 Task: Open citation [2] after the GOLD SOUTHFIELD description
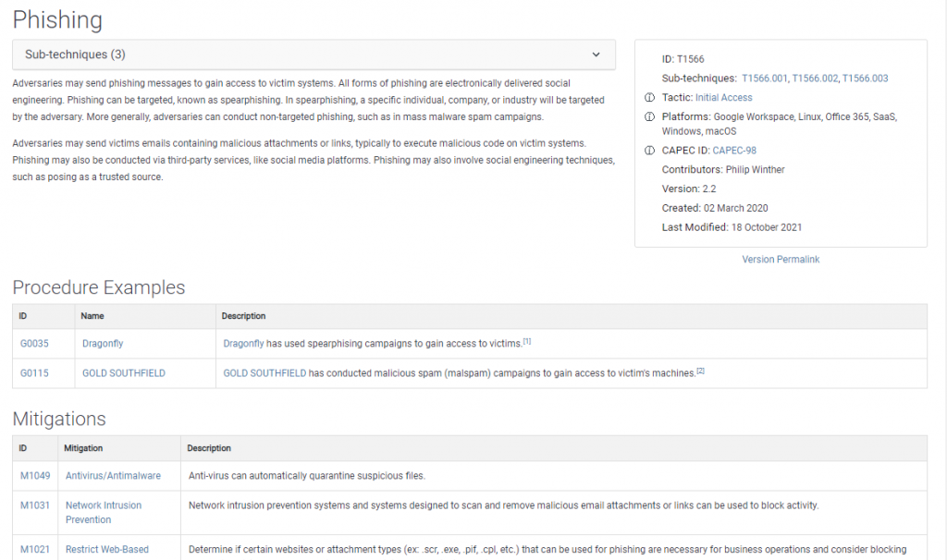tap(701, 371)
